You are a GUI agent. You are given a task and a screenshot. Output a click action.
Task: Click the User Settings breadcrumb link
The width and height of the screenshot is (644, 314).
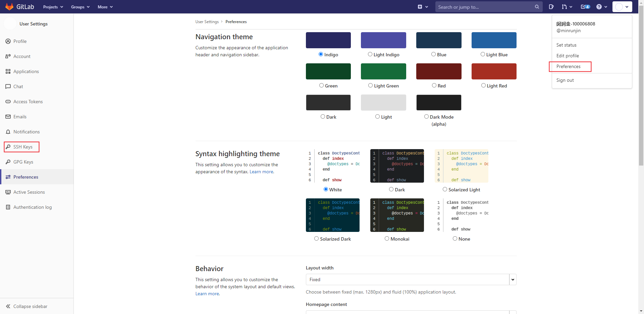(207, 22)
